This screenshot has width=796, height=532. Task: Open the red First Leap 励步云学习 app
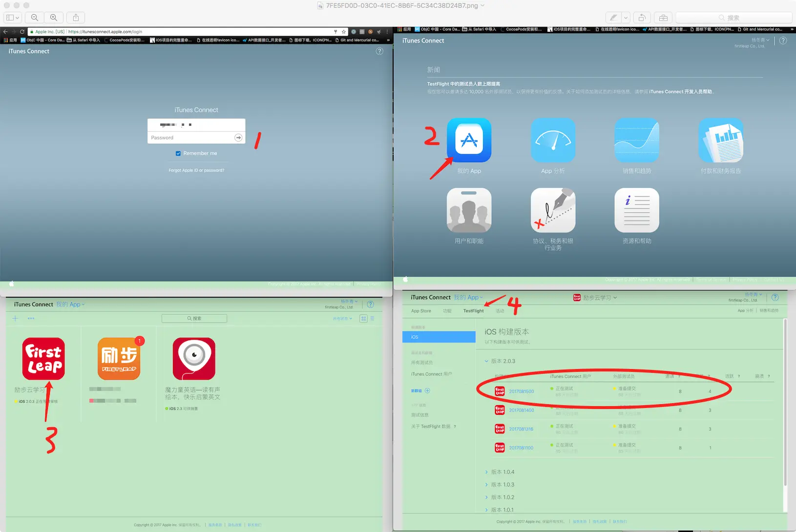pos(43,359)
